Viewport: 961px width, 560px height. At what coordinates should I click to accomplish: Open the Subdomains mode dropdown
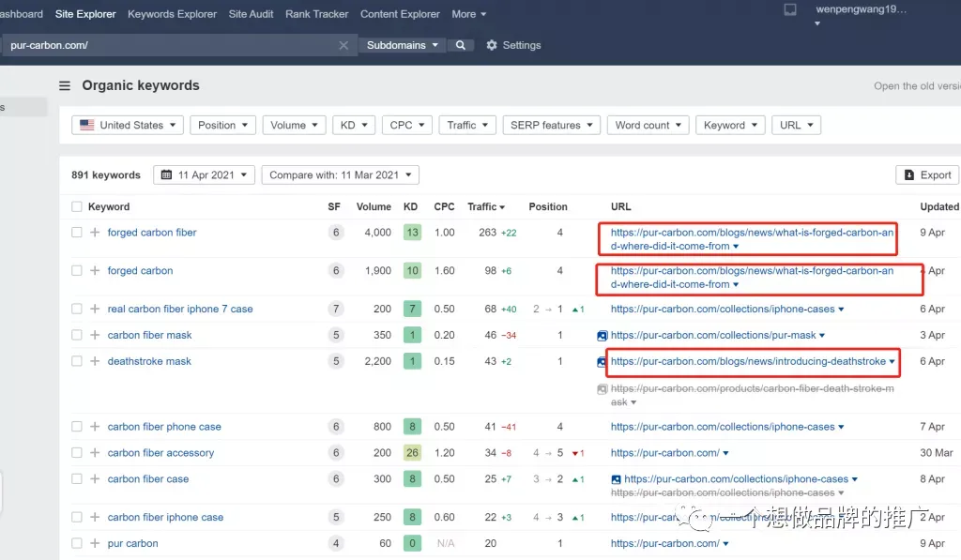[x=402, y=45]
